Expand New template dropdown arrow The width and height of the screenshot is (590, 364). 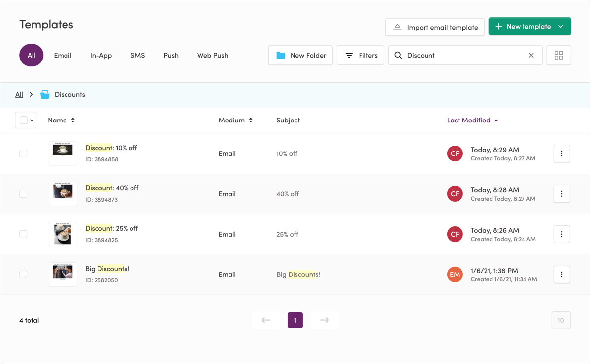coord(561,26)
